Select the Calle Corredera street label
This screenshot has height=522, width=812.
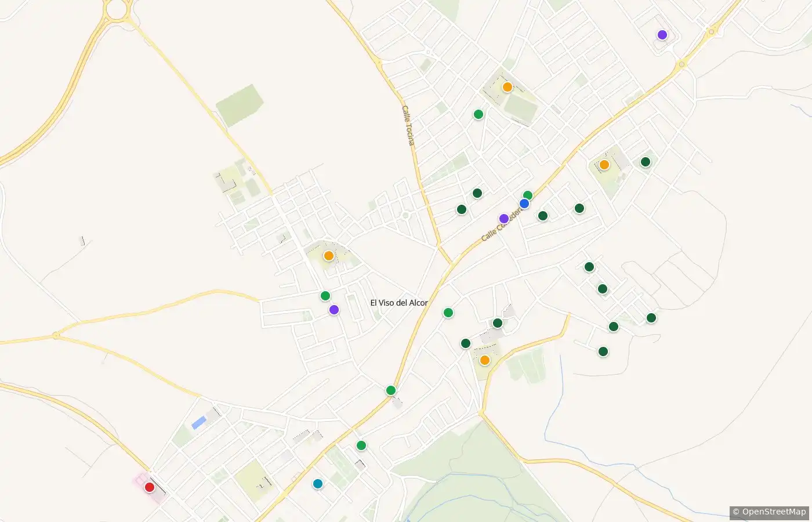point(502,224)
